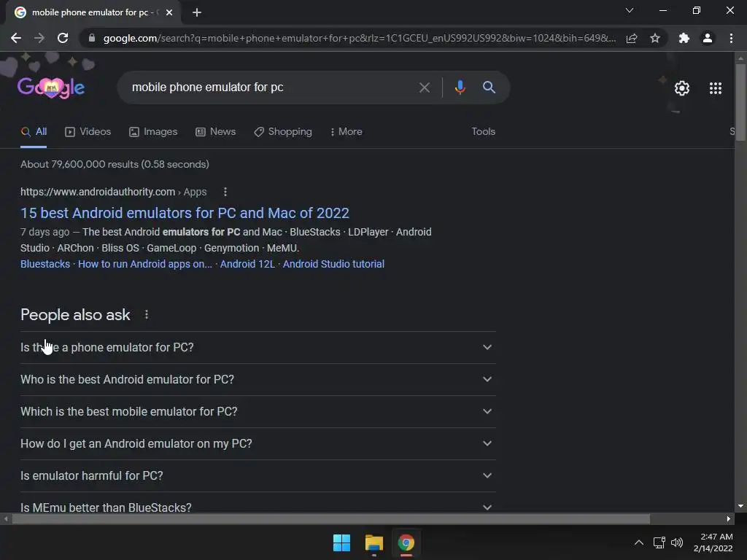
Task: View site information via the lock icon
Action: [x=92, y=38]
